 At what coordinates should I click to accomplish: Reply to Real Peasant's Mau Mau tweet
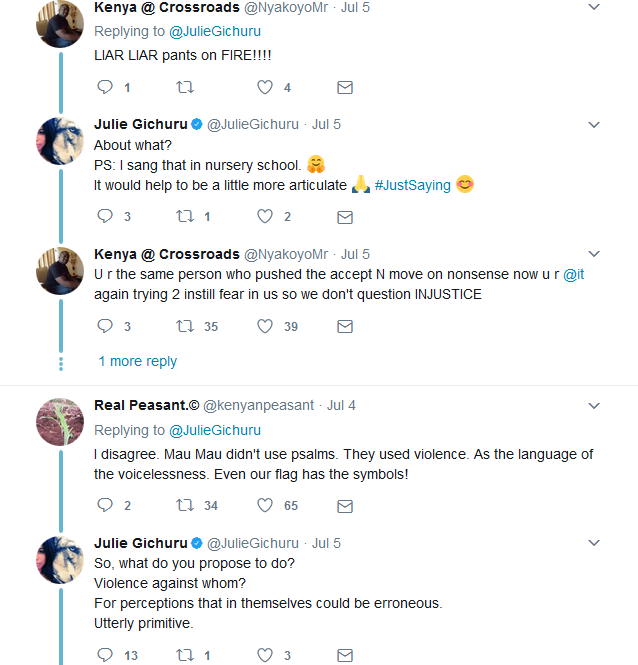click(x=105, y=505)
